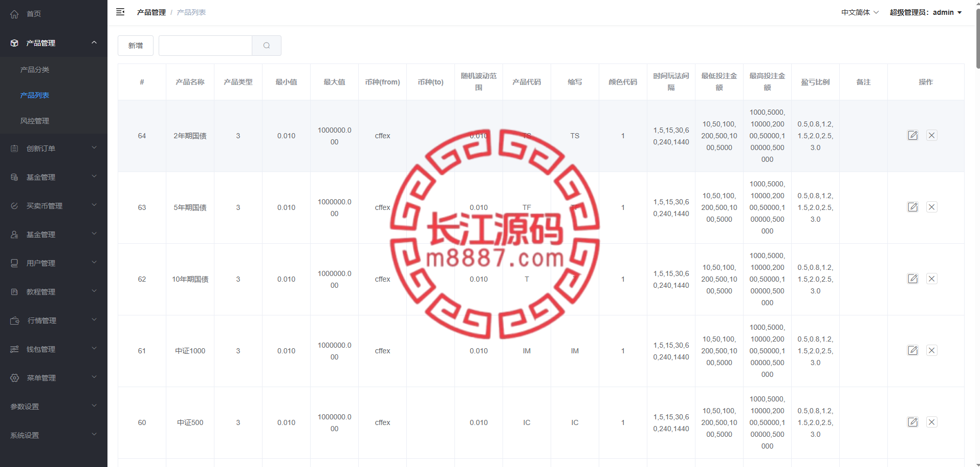Image resolution: width=980 pixels, height=467 pixels.
Task: Click the 操作 column header
Action: 926,82
